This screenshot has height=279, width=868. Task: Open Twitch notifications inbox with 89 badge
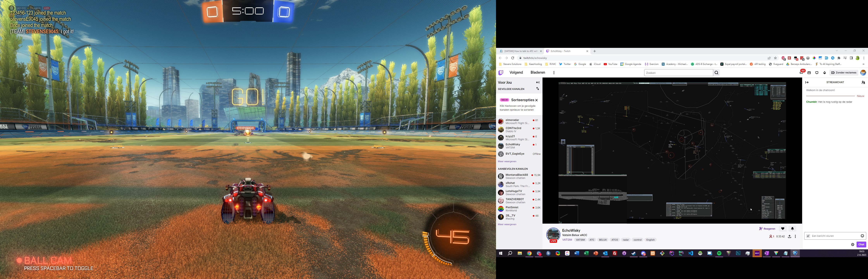pyautogui.click(x=801, y=72)
